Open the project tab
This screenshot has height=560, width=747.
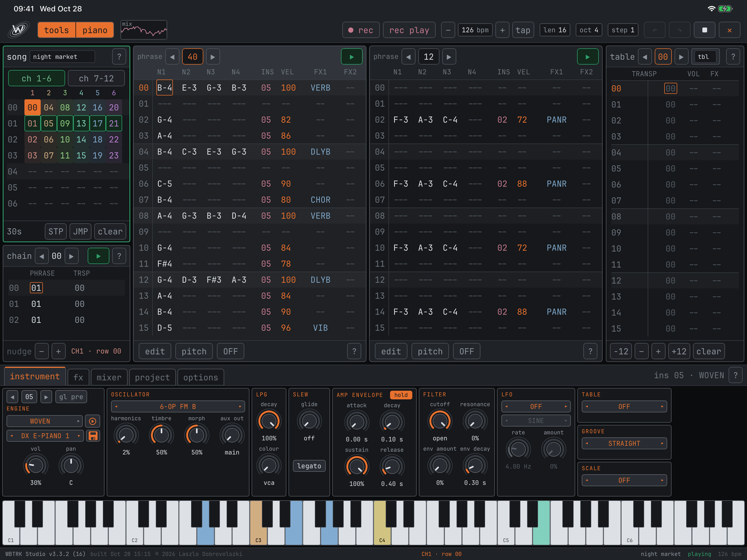pos(152,377)
